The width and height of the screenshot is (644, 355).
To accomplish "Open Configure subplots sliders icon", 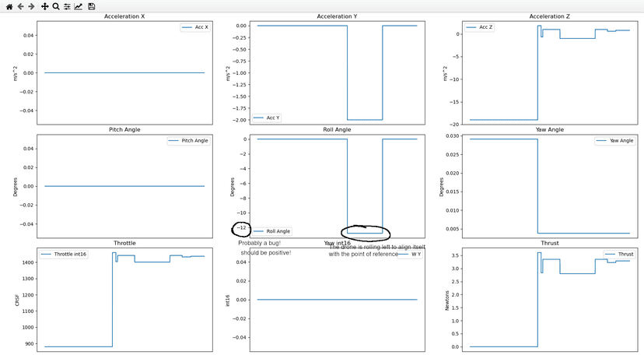I will (67, 6).
